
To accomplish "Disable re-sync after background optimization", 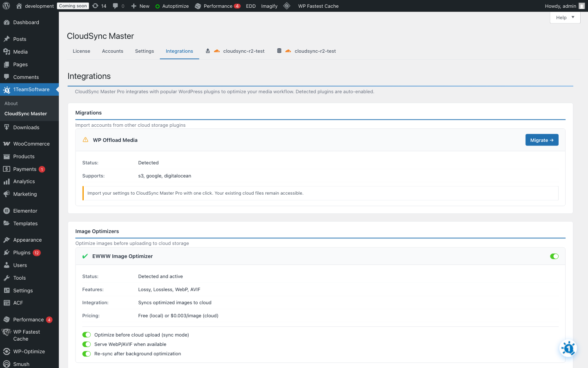I will (x=86, y=354).
